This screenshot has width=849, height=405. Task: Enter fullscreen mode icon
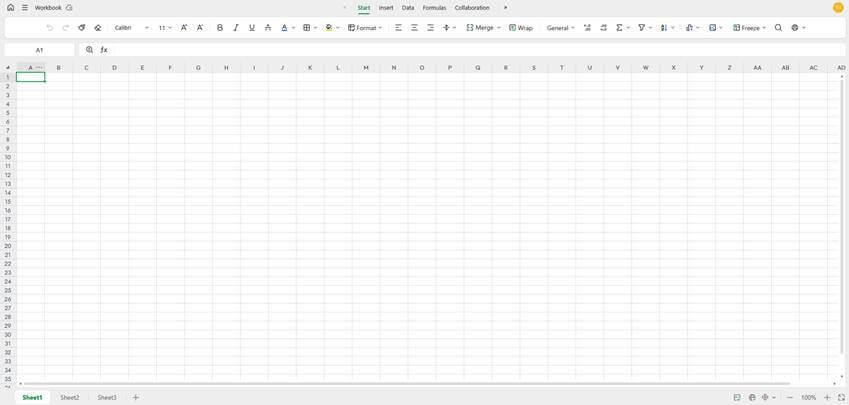[841, 397]
